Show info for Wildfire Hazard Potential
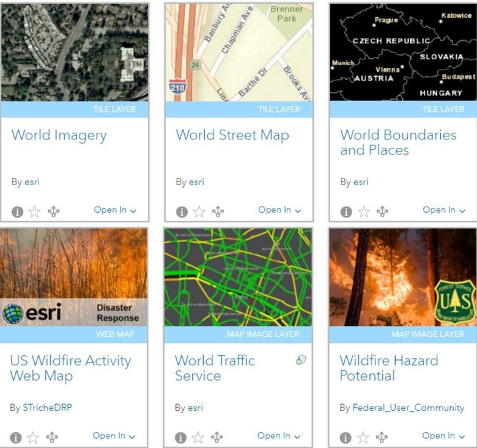The height and width of the screenshot is (448, 477). coord(346,438)
